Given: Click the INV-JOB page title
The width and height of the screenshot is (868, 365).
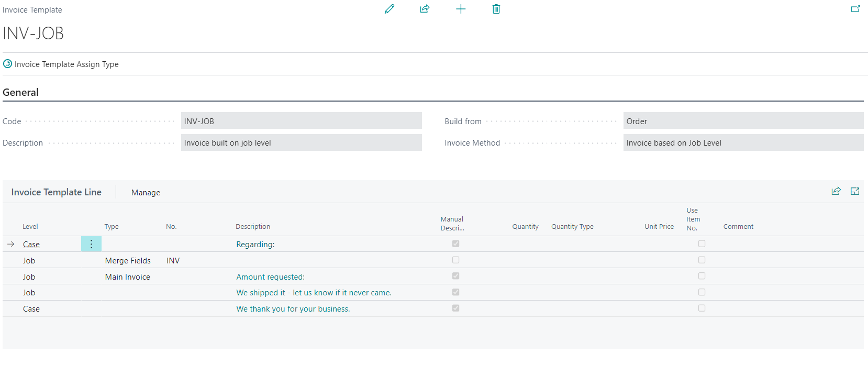Looking at the screenshot, I should 33,33.
